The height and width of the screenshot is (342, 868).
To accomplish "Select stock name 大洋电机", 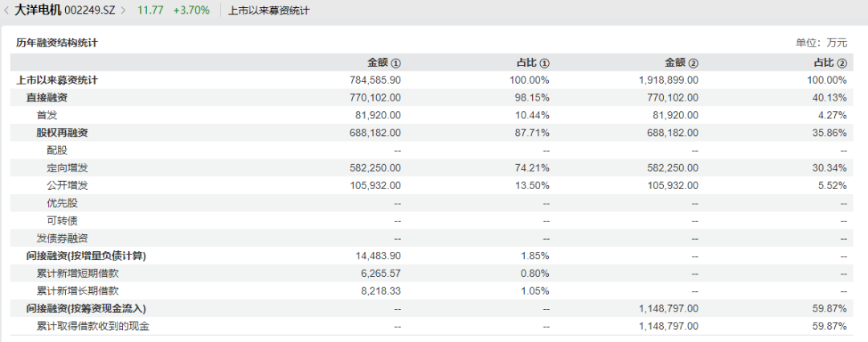I will pos(37,10).
